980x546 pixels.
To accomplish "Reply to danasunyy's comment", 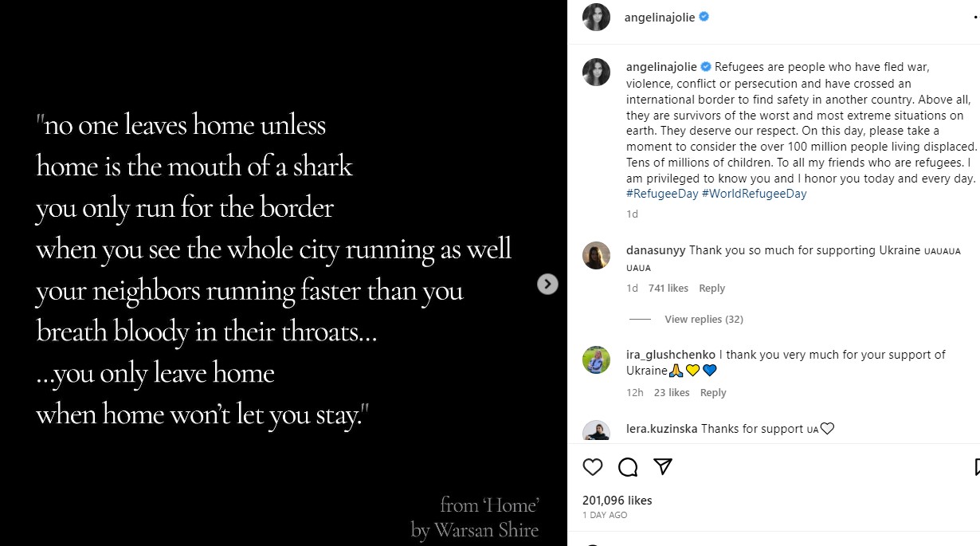I will click(x=711, y=289).
